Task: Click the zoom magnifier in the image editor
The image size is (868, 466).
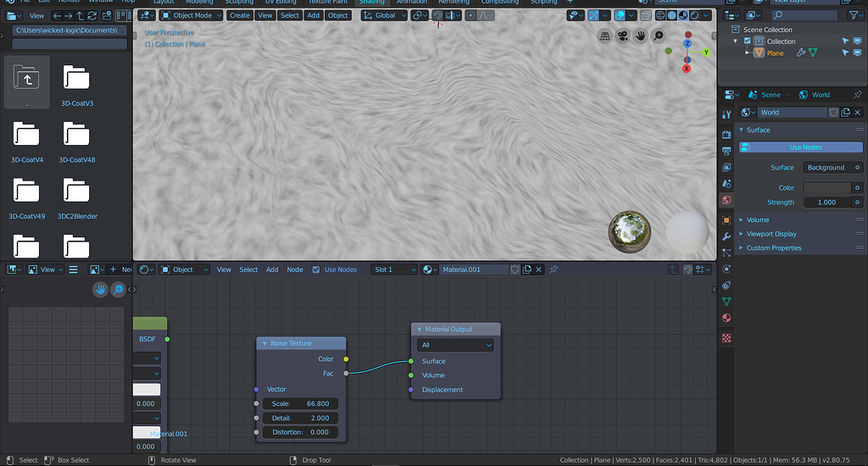Action: (118, 289)
